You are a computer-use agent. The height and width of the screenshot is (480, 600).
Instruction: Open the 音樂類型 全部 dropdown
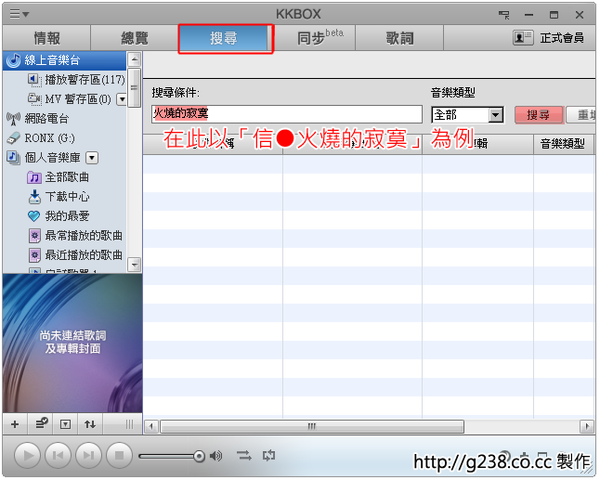[x=467, y=114]
